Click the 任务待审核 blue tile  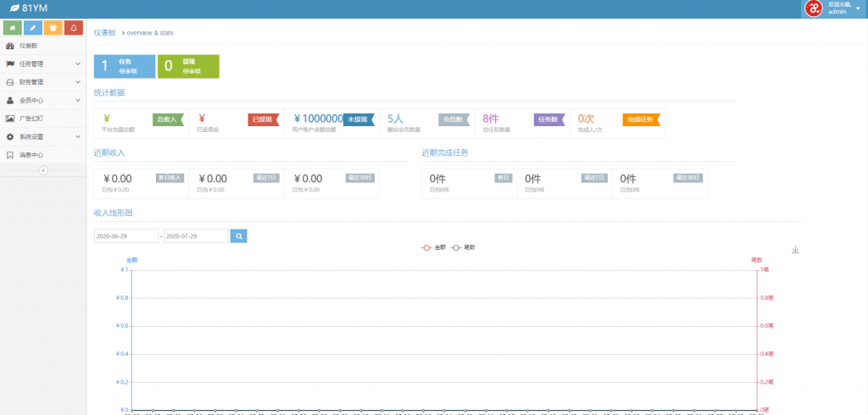(x=125, y=66)
